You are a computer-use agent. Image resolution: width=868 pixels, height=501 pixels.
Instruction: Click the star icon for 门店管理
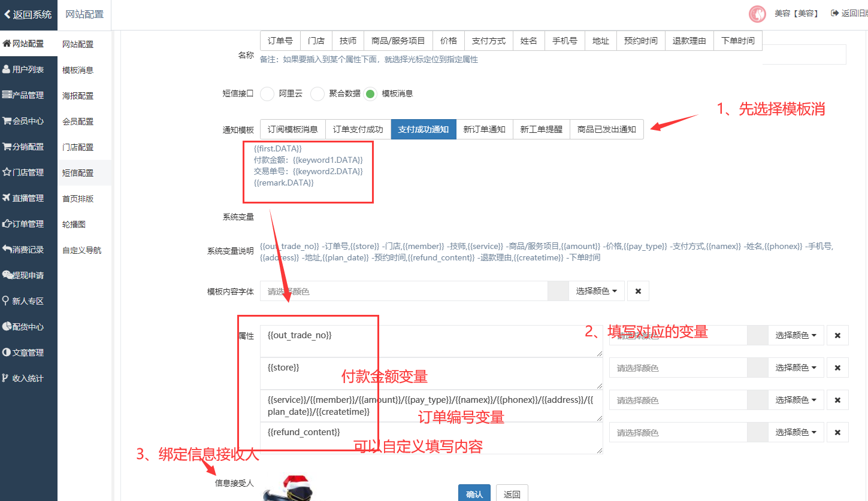pos(7,172)
